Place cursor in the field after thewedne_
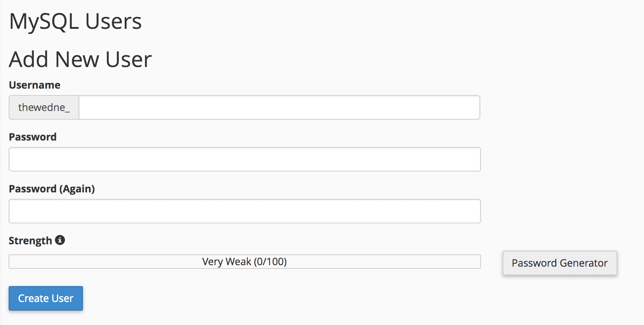This screenshot has height=325, width=644. [x=279, y=107]
